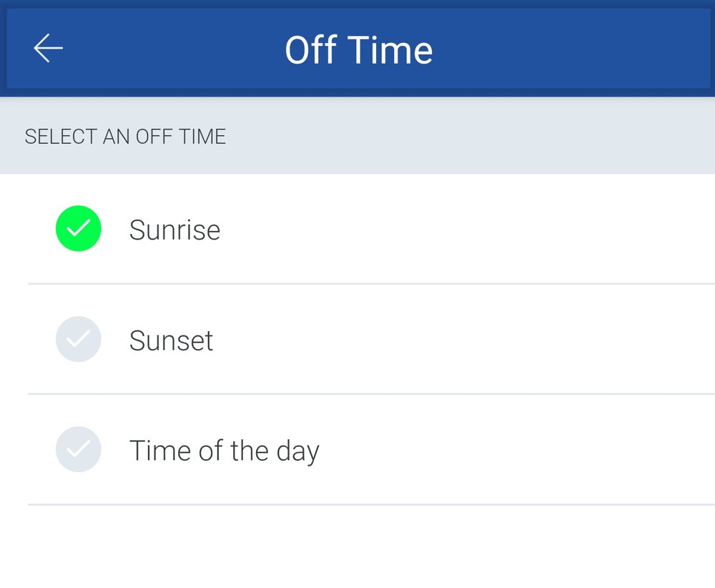Select the grey check circle beside Sunset
Viewport: 715px width, 588px height.
[x=79, y=339]
